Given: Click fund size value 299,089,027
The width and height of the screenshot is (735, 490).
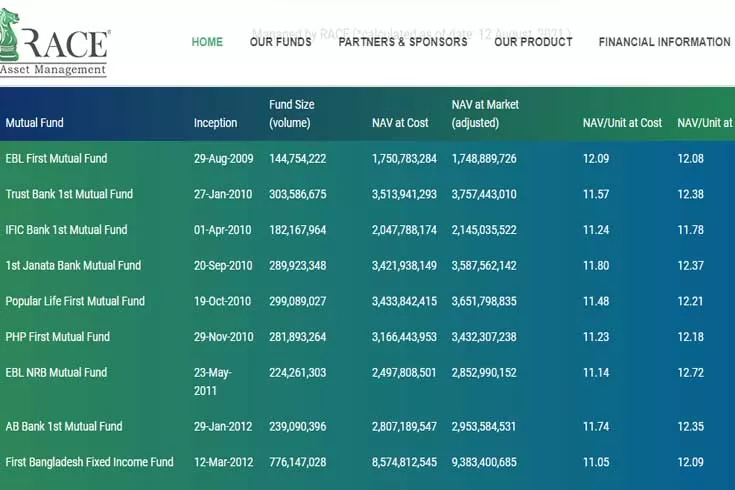Looking at the screenshot, I should (298, 301).
